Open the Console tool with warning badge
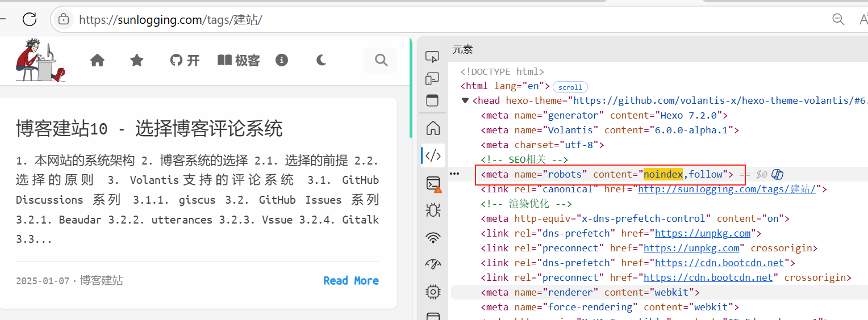 pyautogui.click(x=433, y=183)
